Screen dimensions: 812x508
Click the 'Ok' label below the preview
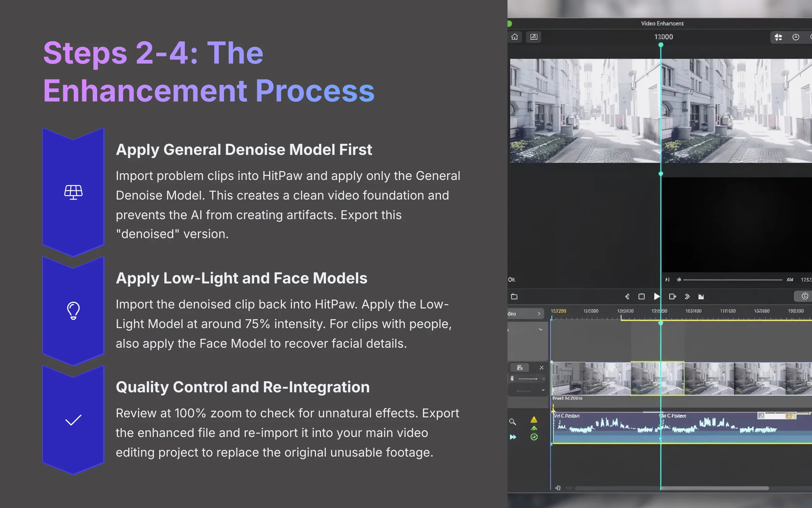[511, 280]
